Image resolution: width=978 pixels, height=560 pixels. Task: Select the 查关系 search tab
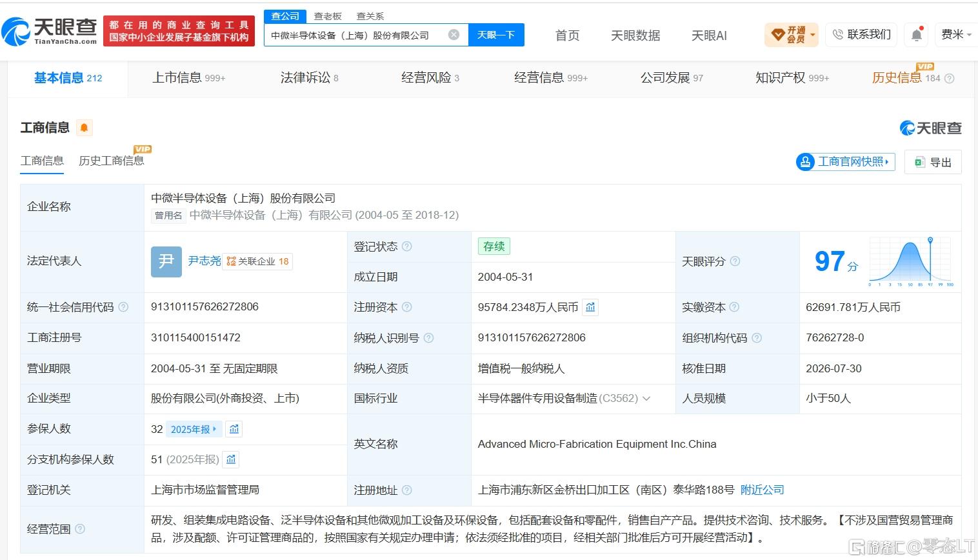370,16
